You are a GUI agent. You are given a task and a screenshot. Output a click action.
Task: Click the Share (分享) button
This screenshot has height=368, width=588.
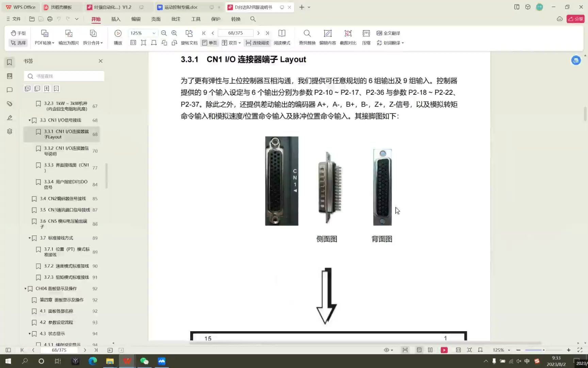[575, 19]
